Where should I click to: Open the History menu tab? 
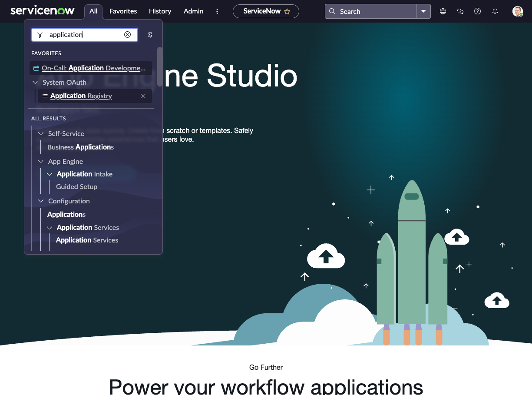[160, 11]
